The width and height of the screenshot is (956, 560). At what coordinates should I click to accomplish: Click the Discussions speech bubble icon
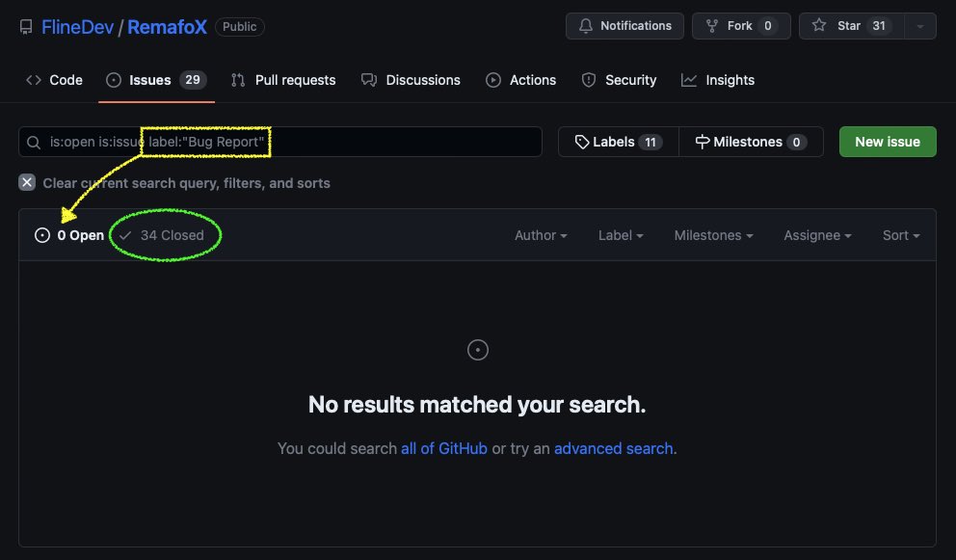[x=369, y=80]
